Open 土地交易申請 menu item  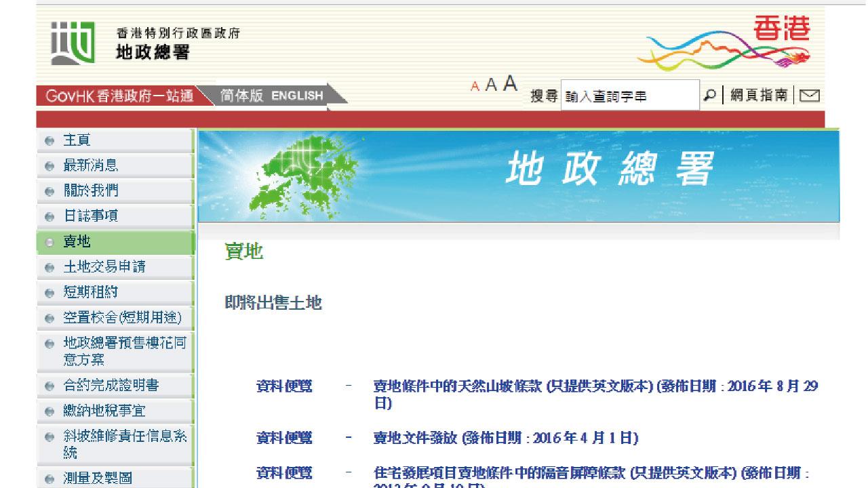(104, 267)
